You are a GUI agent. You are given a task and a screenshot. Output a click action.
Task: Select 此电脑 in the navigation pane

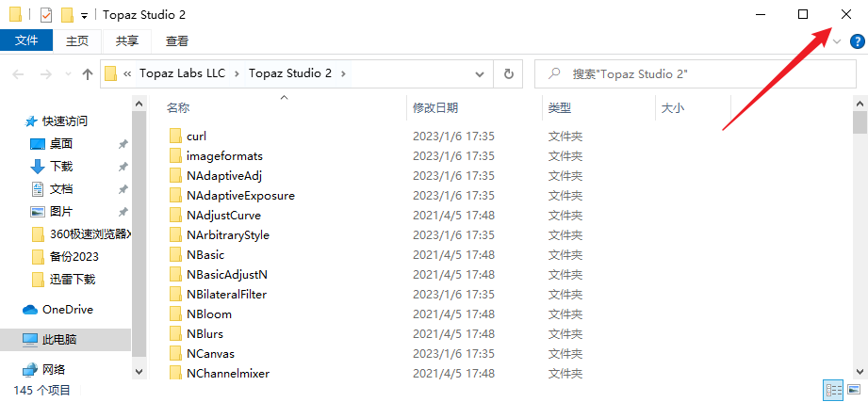tap(59, 340)
